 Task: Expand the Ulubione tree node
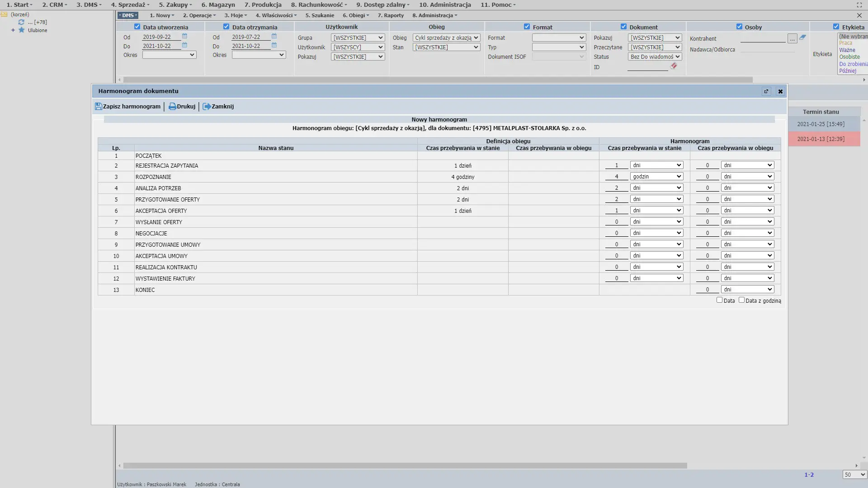13,30
